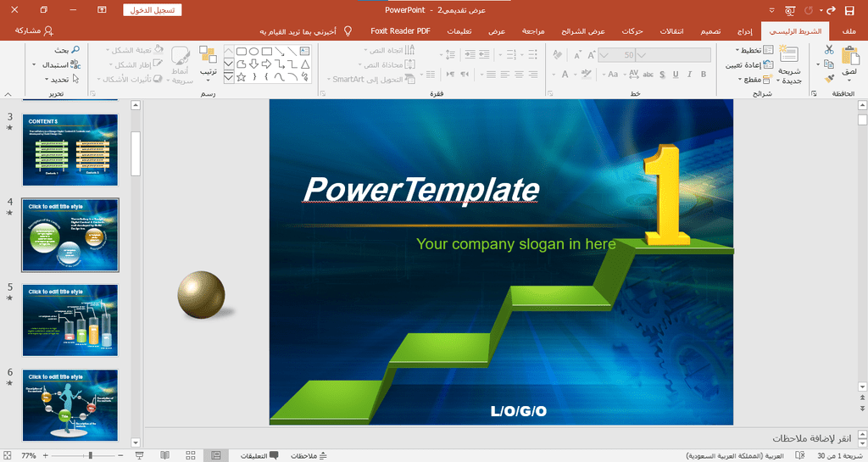Click the Share (مشاركة) button
Image resolution: width=868 pixels, height=462 pixels.
coord(34,31)
